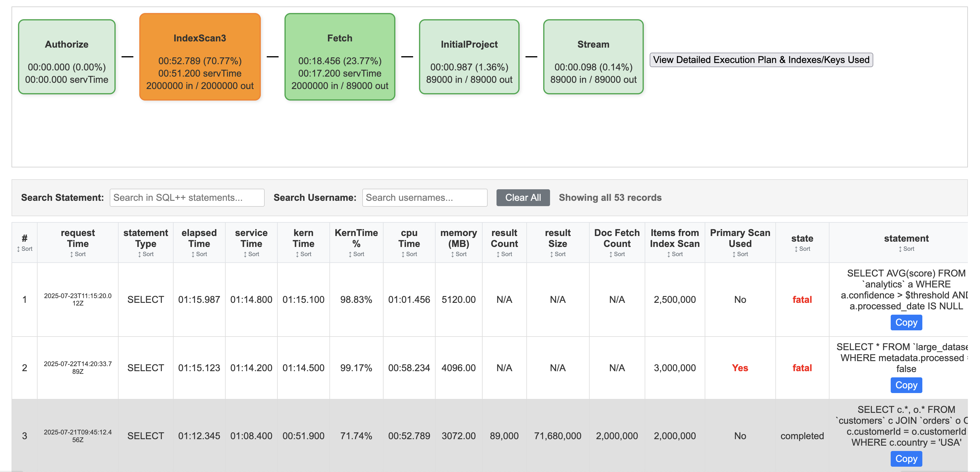Select the orange IndexScan3 operator node
This screenshot has width=980, height=472.
click(x=200, y=57)
